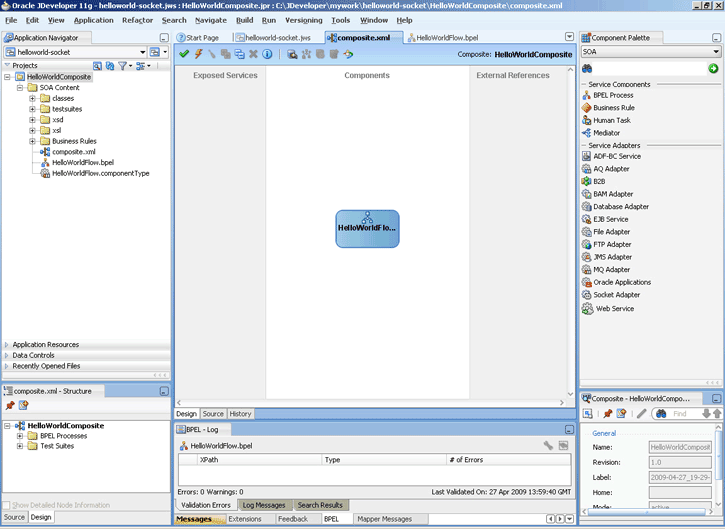
Task: Open the Versioning menu
Action: [304, 20]
